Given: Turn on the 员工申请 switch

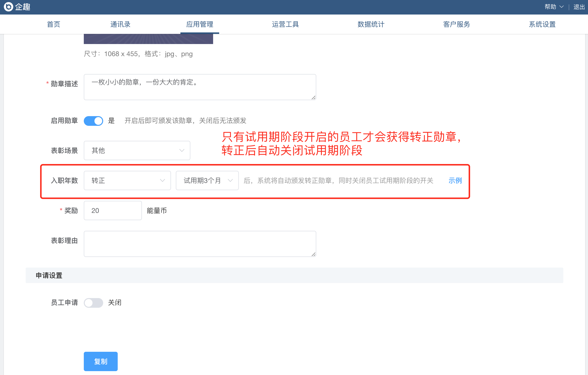Looking at the screenshot, I should pos(93,302).
